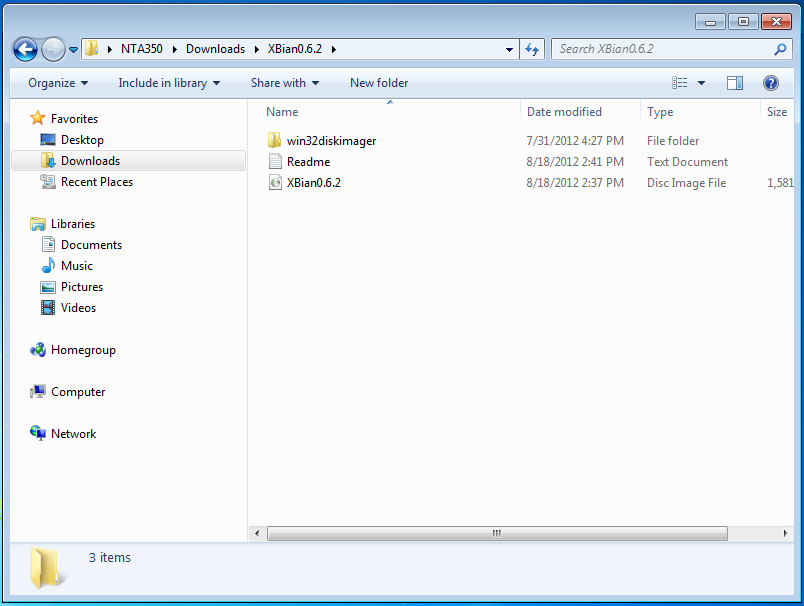Screen dimensions: 804x606
Task: Click the date 8/18/2012 2:37 PM
Action: pyautogui.click(x=575, y=183)
